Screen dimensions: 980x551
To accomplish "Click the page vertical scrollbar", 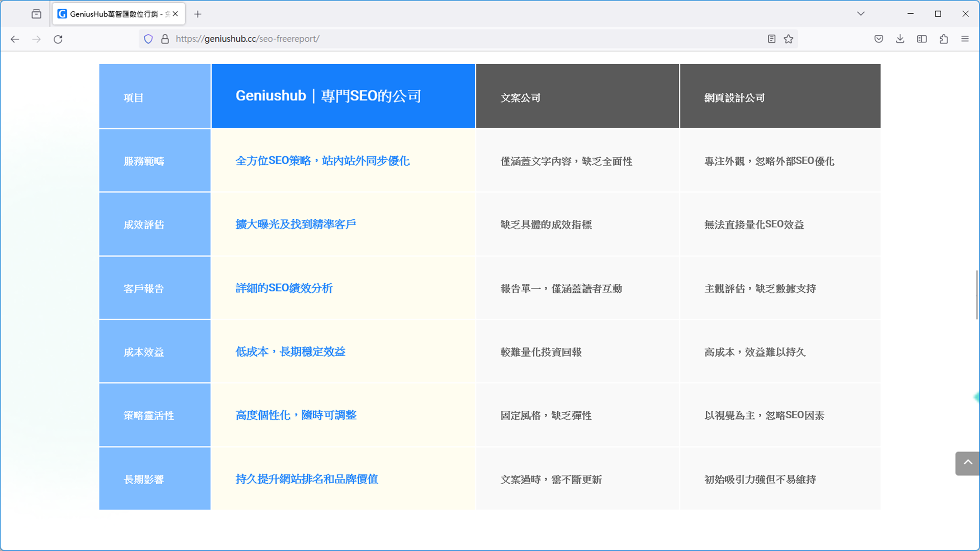I will point(977,295).
